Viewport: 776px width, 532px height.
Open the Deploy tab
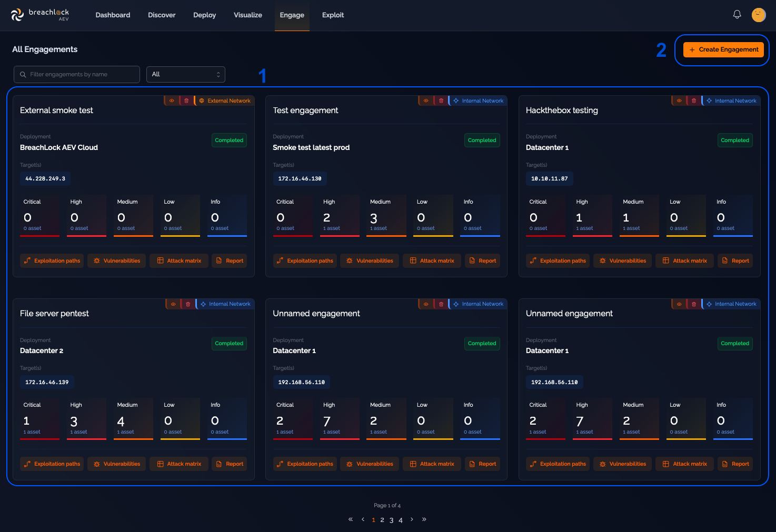205,15
